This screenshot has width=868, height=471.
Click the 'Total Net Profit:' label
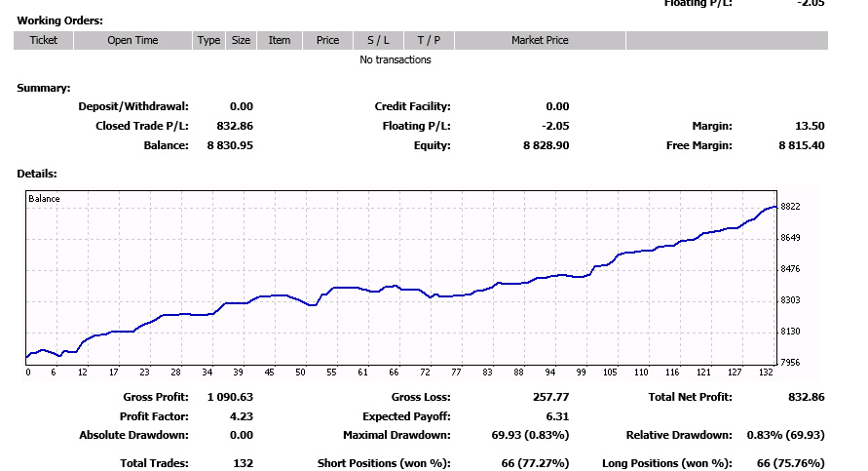click(690, 397)
